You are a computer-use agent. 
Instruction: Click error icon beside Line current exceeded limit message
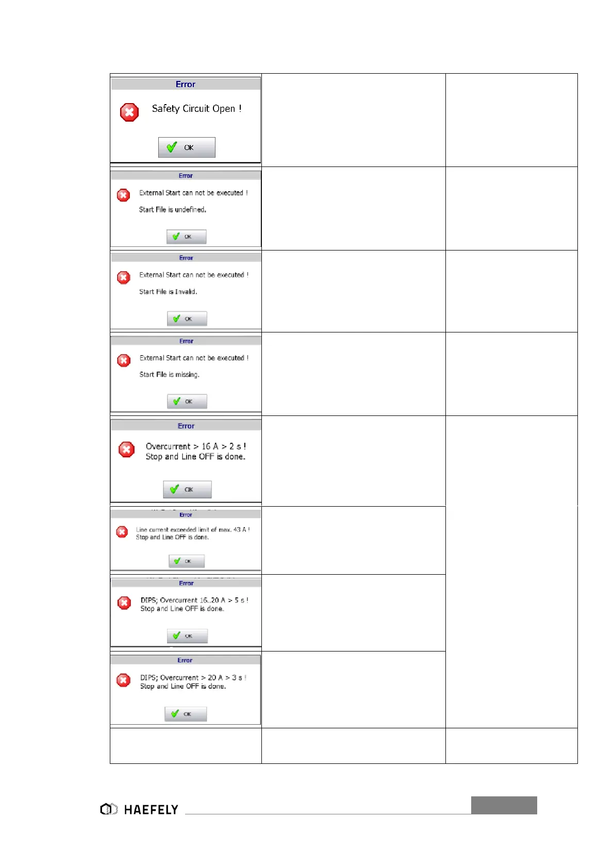coord(122,532)
